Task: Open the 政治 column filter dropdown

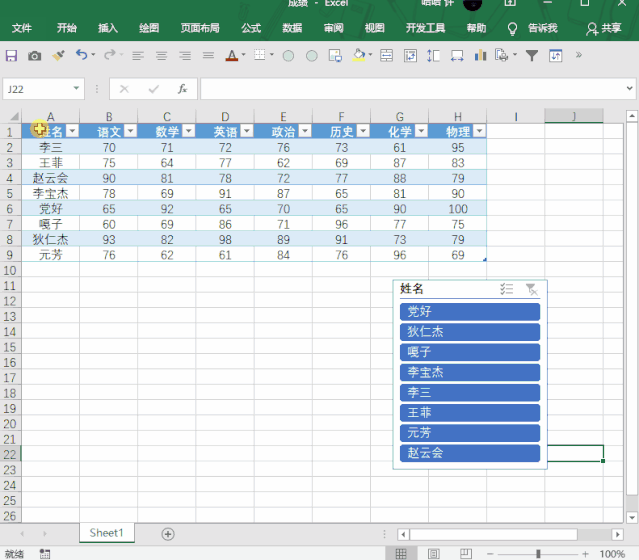Action: click(305, 131)
